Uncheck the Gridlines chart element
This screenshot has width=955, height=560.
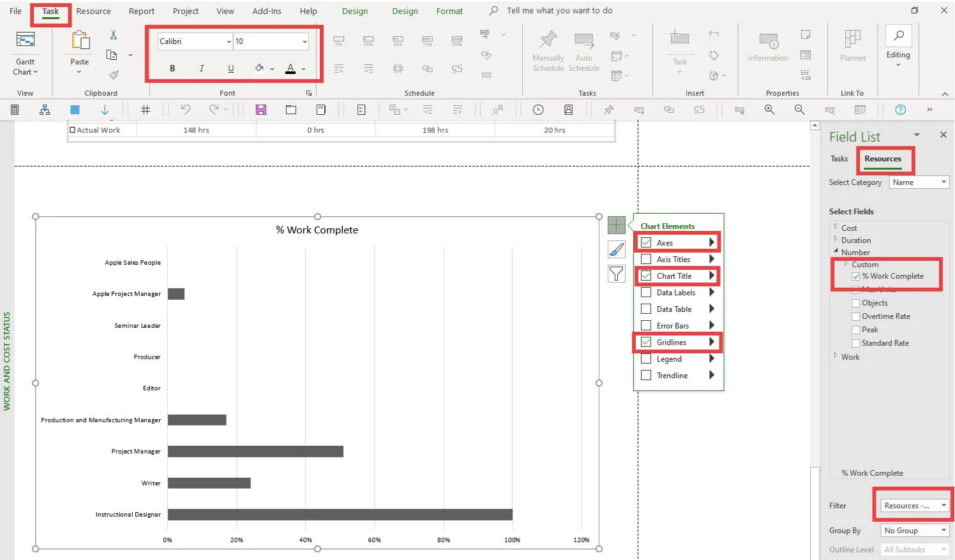(646, 342)
